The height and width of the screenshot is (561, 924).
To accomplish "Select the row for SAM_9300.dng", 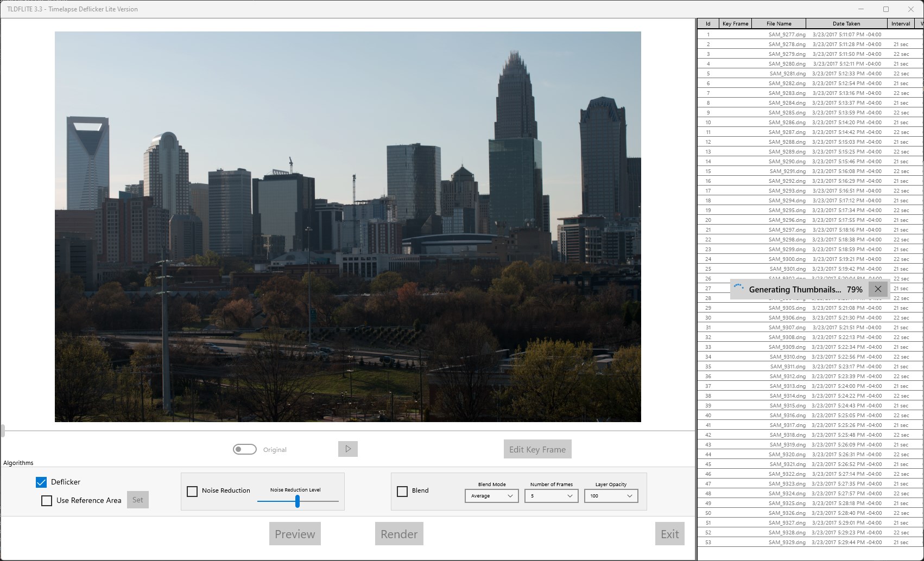I will [x=810, y=259].
